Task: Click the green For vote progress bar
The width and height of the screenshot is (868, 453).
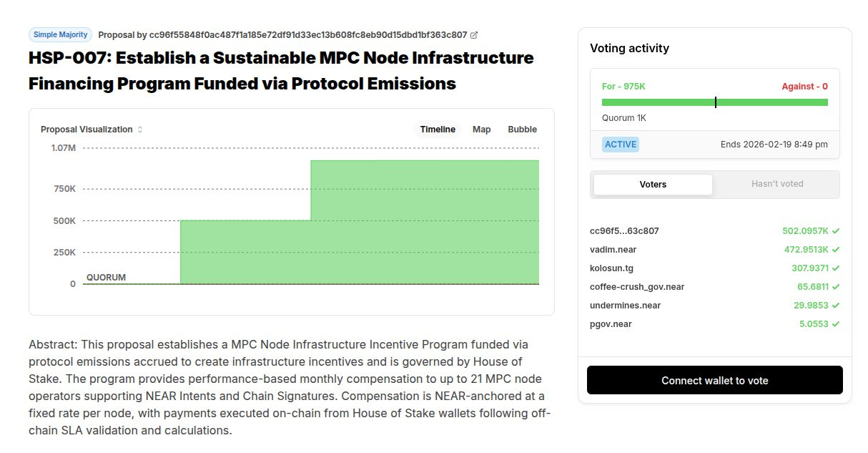Action: pyautogui.click(x=715, y=102)
